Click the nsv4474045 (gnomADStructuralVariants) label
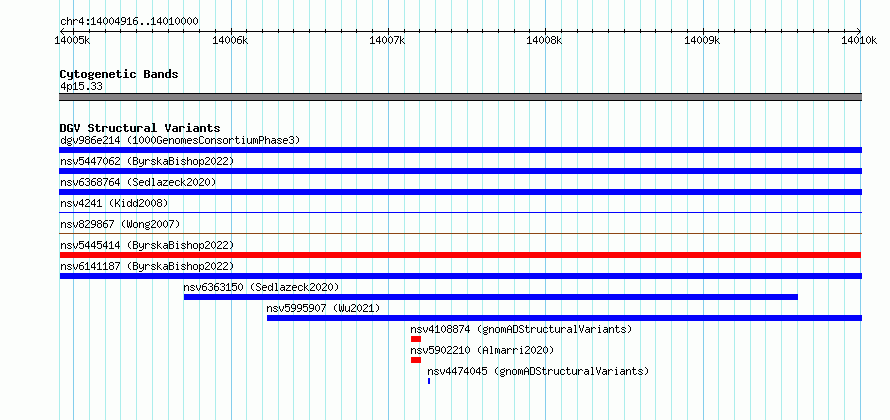The height and width of the screenshot is (420, 890). coord(538,371)
